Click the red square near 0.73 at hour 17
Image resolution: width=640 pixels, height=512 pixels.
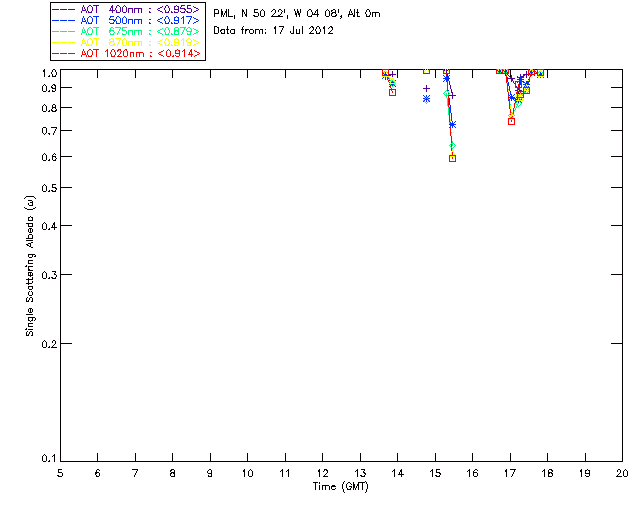[x=511, y=121]
